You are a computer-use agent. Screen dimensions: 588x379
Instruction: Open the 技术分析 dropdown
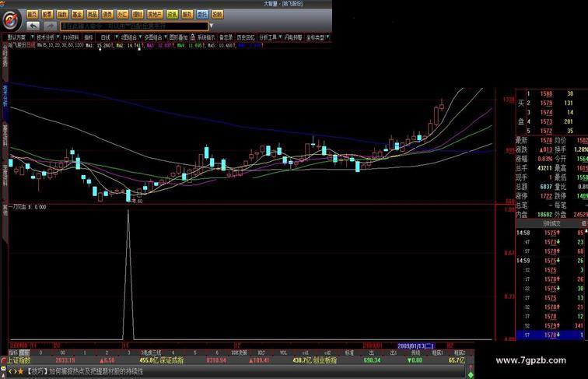click(x=48, y=37)
